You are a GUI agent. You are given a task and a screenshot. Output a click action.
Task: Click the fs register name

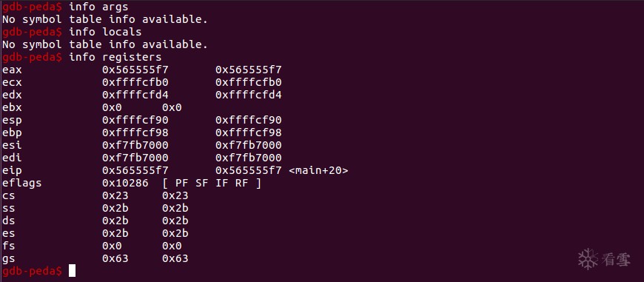pos(9,246)
